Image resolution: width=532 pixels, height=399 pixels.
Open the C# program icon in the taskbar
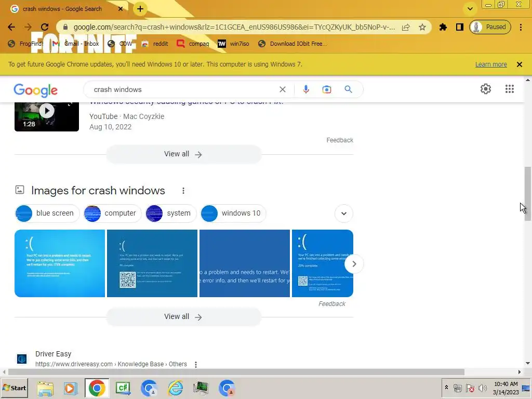click(x=123, y=388)
